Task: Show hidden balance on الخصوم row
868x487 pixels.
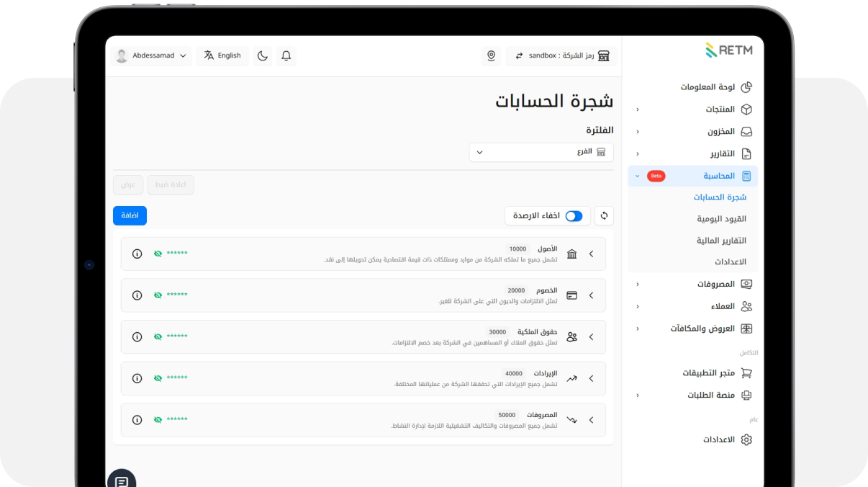Action: 158,295
